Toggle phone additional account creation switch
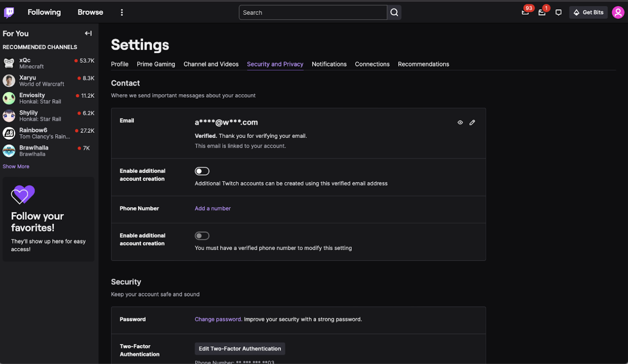 click(x=202, y=236)
